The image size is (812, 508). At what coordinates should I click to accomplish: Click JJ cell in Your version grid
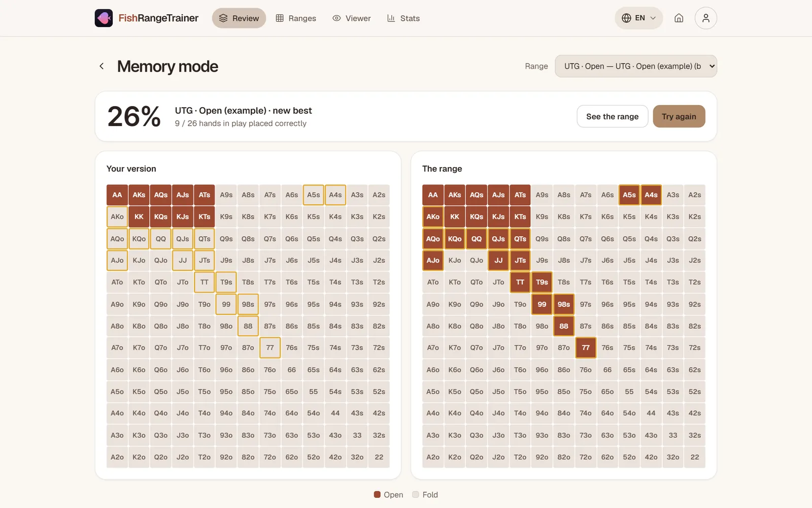point(183,261)
